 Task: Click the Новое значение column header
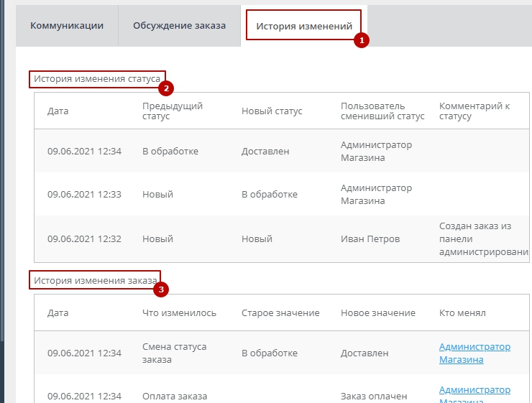coord(378,313)
